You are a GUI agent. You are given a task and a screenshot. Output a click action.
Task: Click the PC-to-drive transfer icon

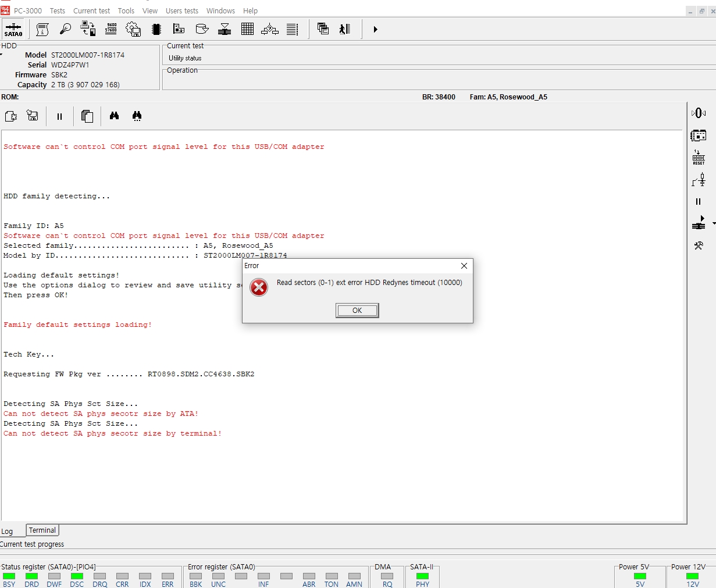tap(88, 28)
